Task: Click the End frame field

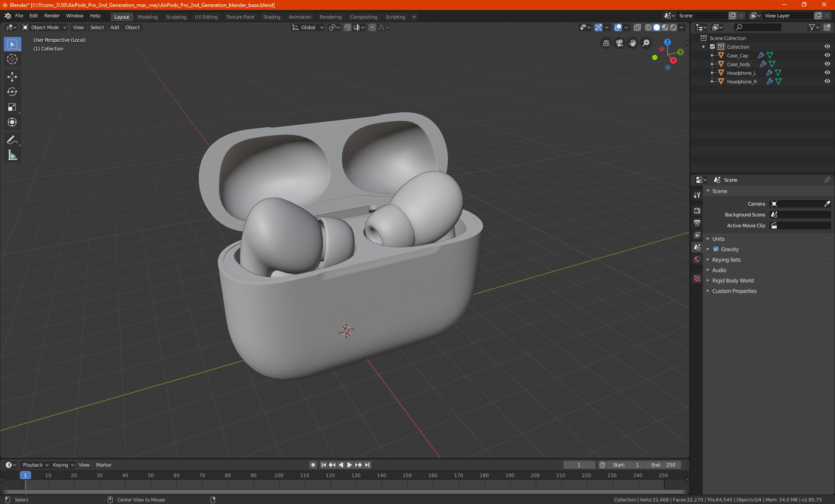Action: (664, 465)
